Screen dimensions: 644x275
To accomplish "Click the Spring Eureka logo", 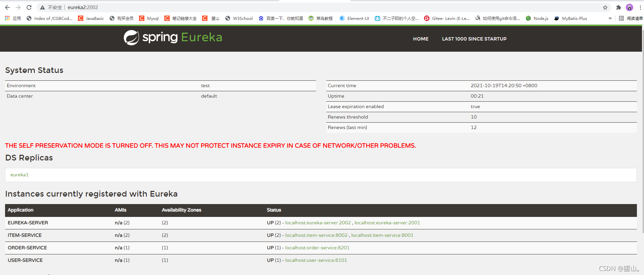I will 173,37.
